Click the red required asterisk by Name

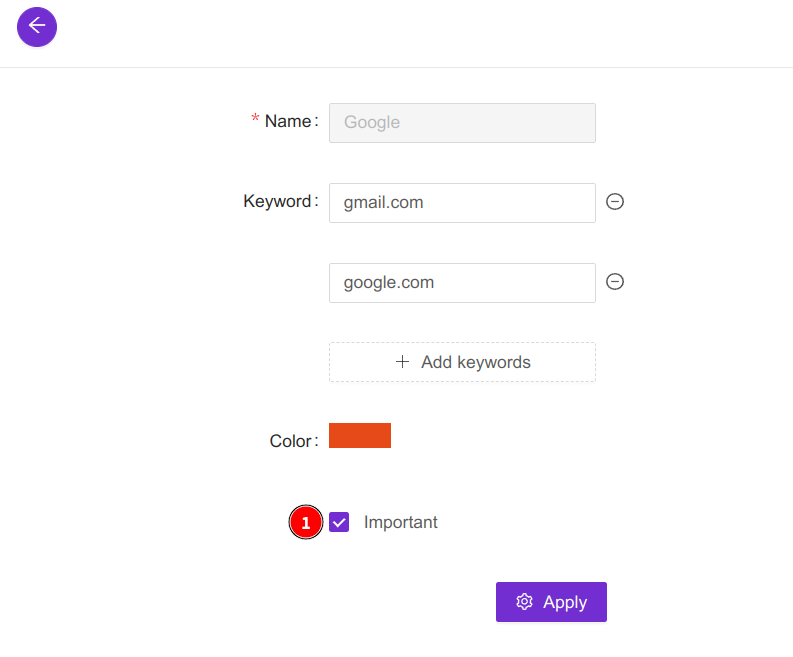coord(255,121)
